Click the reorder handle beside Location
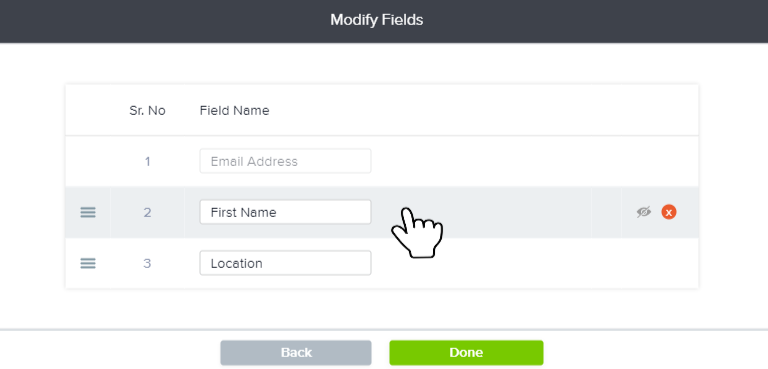The height and width of the screenshot is (369, 768). pos(88,263)
